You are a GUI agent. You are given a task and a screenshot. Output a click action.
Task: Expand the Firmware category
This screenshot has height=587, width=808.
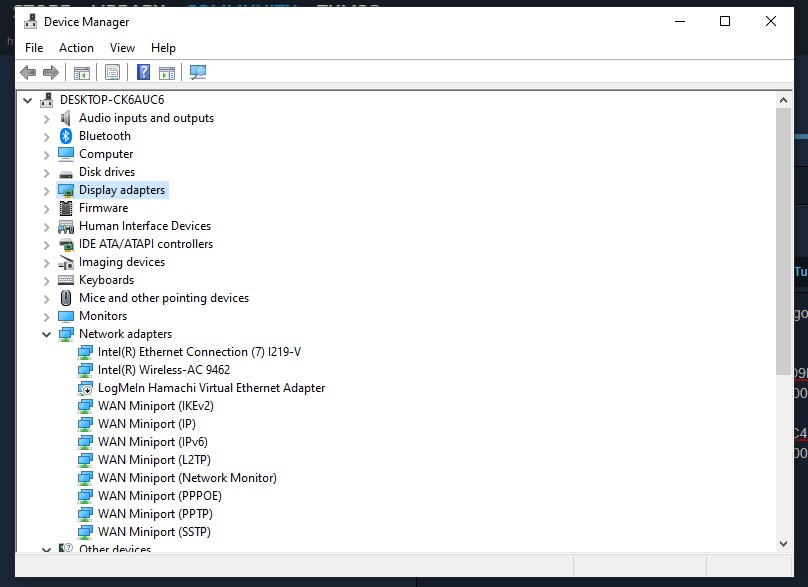pos(46,209)
